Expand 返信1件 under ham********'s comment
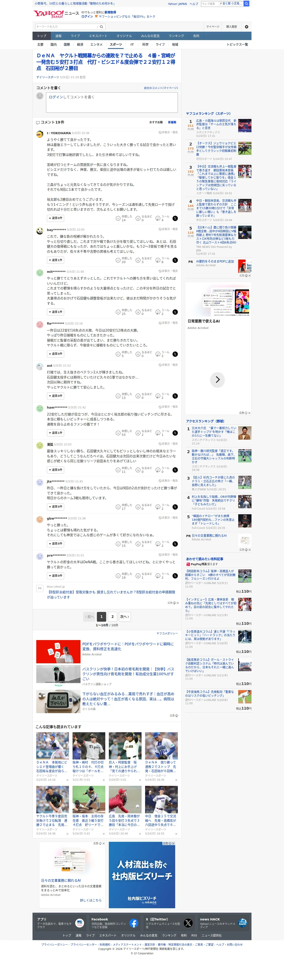 (x=55, y=433)
